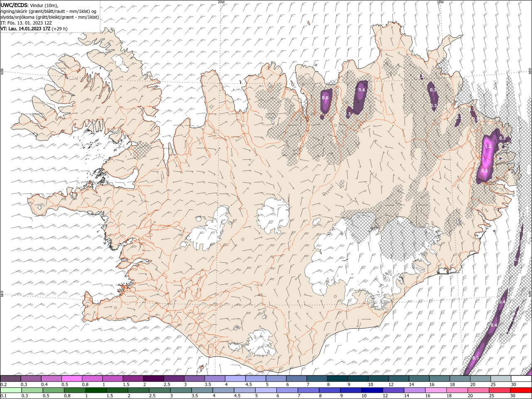Select bottom-row bright red swatch starting at 30
Viewport: 532px width, 399px height.
[521, 390]
